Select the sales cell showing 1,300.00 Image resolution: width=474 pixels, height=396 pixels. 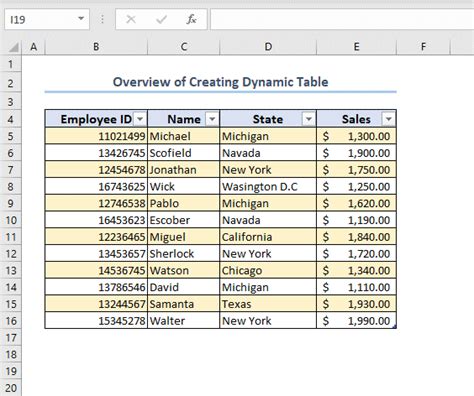point(356,136)
